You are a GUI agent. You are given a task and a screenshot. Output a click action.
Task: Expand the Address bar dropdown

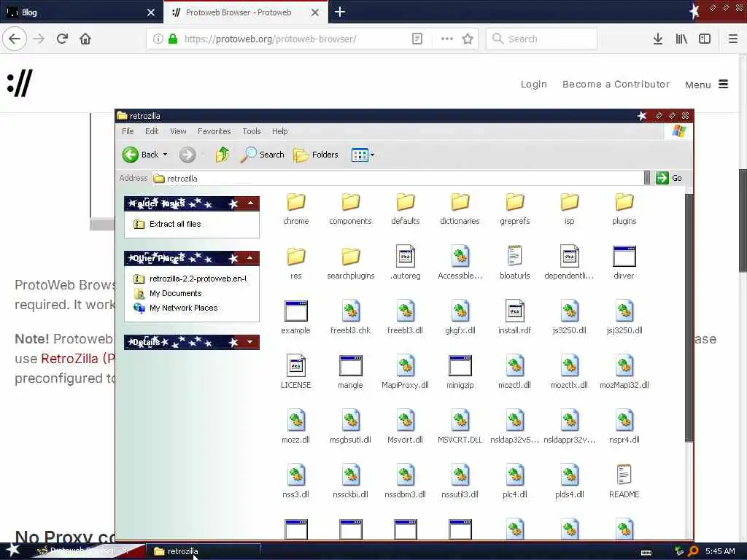647,178
